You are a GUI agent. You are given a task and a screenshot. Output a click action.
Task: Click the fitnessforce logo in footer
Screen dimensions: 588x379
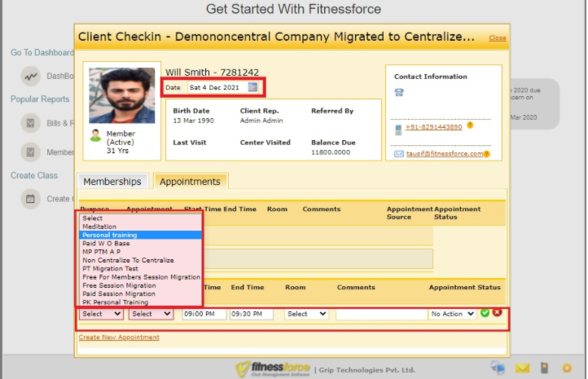pyautogui.click(x=273, y=369)
